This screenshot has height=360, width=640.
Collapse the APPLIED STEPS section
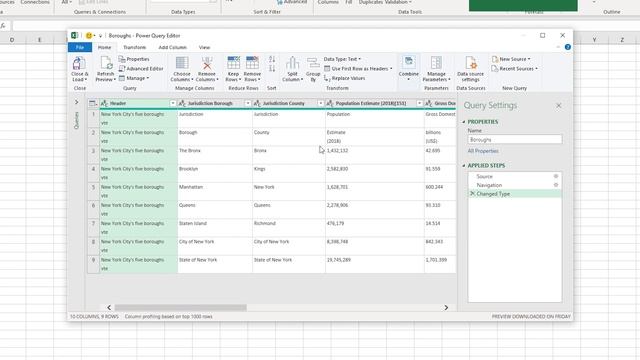[x=464, y=165]
